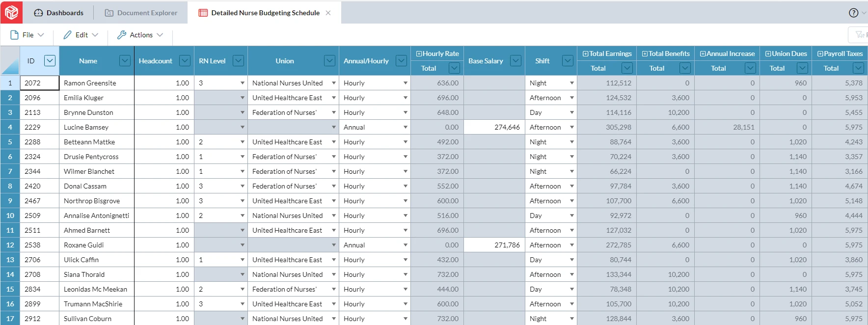Open the Name column filter dropdown
The width and height of the screenshot is (868, 325).
[x=125, y=61]
